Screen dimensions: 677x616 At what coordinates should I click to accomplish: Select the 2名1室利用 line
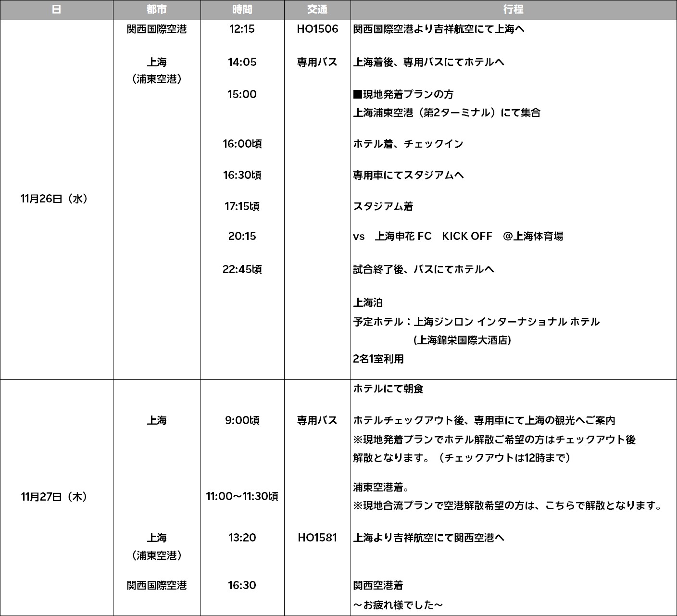coord(378,359)
